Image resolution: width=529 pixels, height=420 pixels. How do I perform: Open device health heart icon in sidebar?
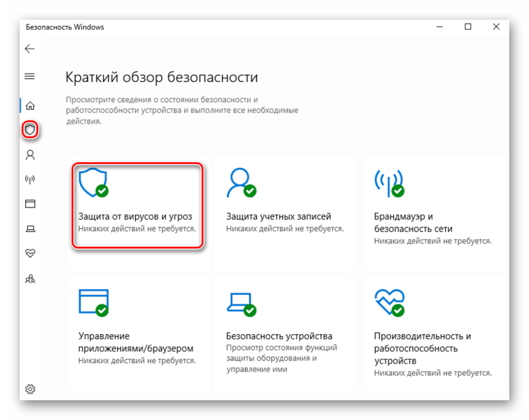click(30, 253)
